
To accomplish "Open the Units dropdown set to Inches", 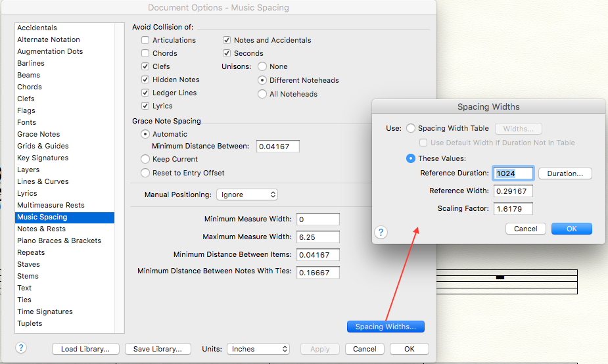I will 258,349.
